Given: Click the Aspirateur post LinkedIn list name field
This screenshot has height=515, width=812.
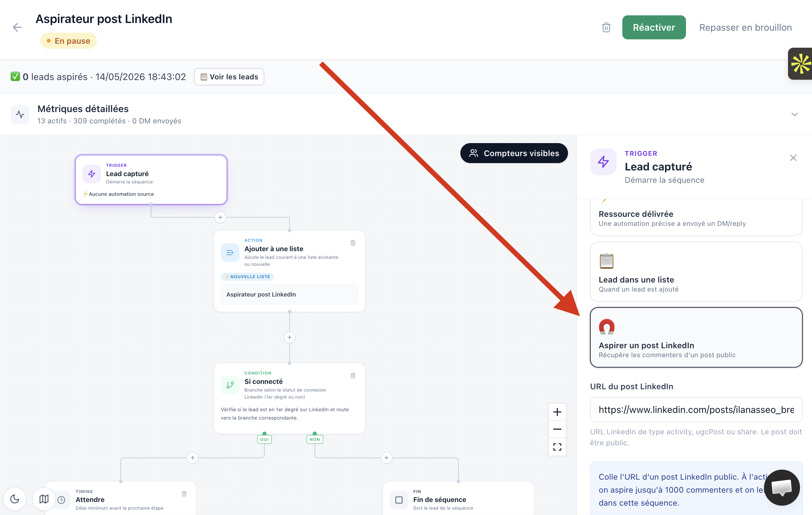Looking at the screenshot, I should pos(289,294).
